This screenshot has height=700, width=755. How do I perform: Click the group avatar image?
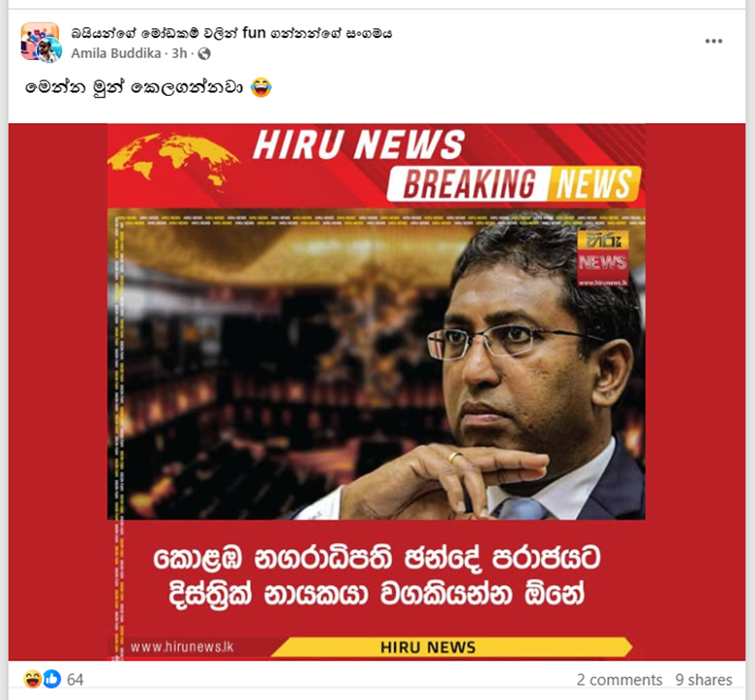[41, 42]
